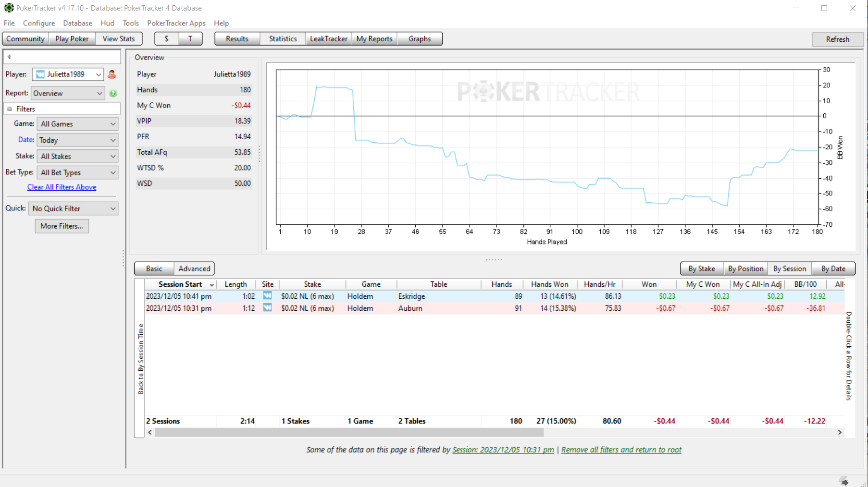
Task: Click the More Filters button
Action: pyautogui.click(x=62, y=226)
